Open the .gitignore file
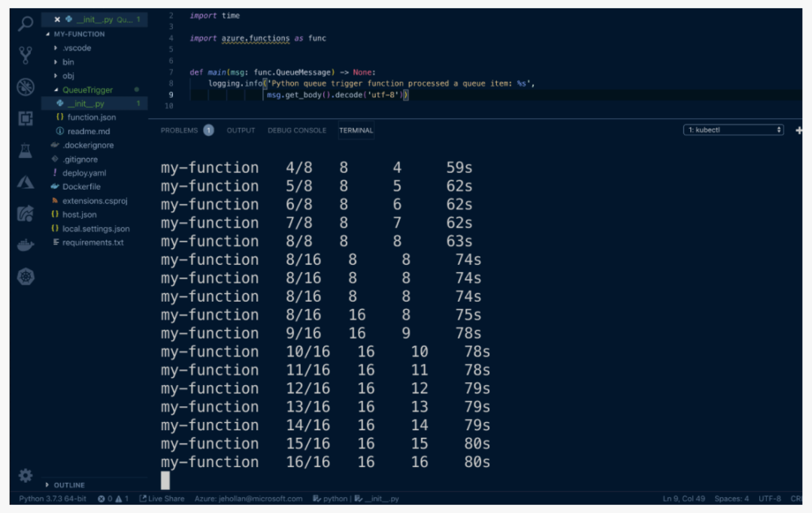This screenshot has width=812, height=513. tap(80, 159)
